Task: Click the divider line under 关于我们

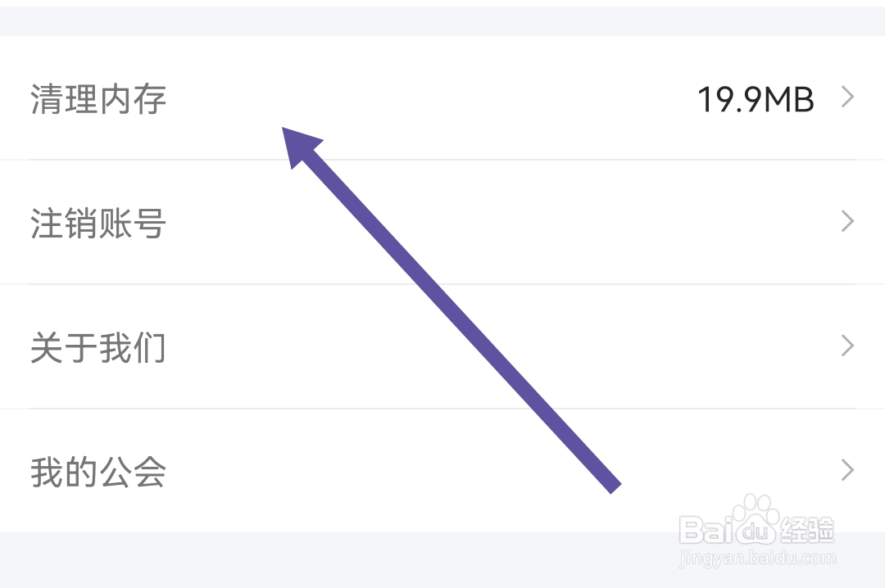Action: 442,408
